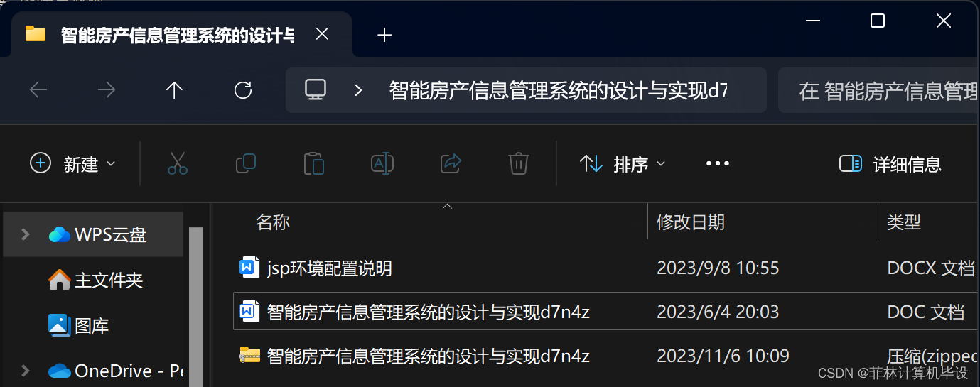980x387 pixels.
Task: Toggle the 详细信息 details pane
Action: pos(890,164)
